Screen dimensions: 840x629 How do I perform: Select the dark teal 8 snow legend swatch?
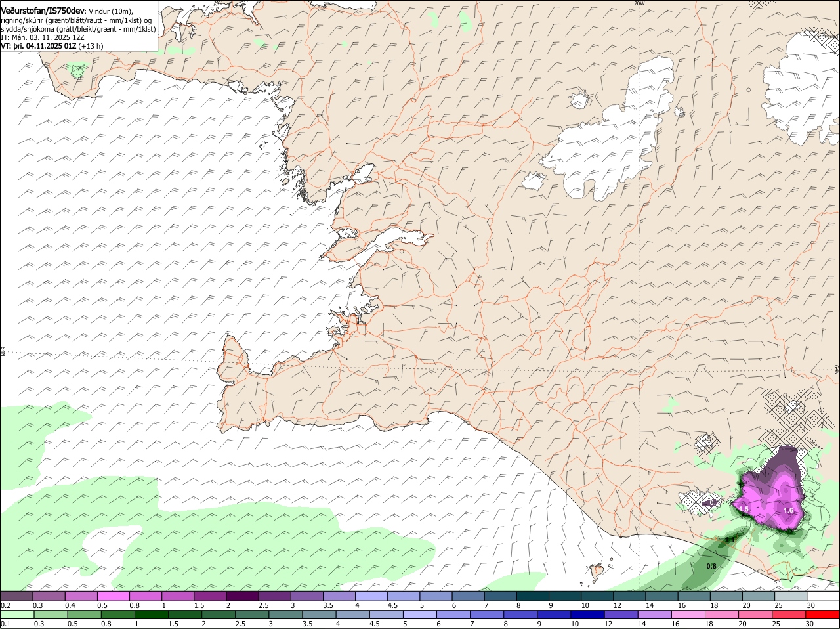(x=533, y=596)
